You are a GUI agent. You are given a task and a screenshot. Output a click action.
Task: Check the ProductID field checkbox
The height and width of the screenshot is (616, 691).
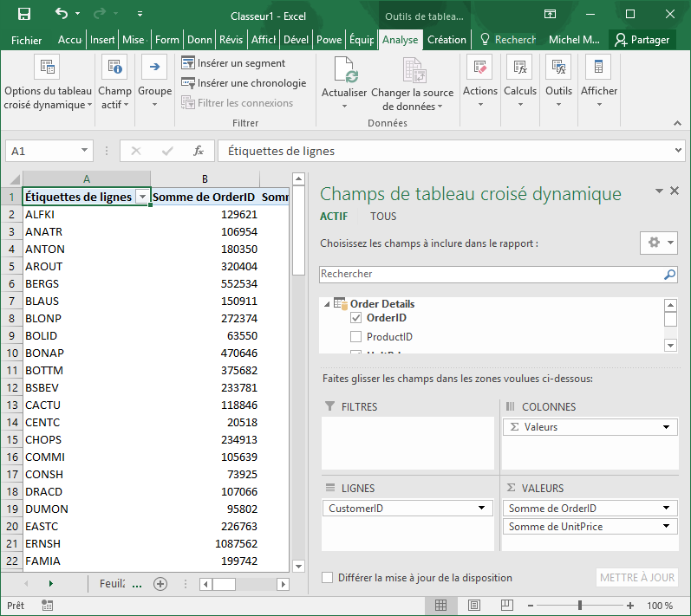[355, 336]
